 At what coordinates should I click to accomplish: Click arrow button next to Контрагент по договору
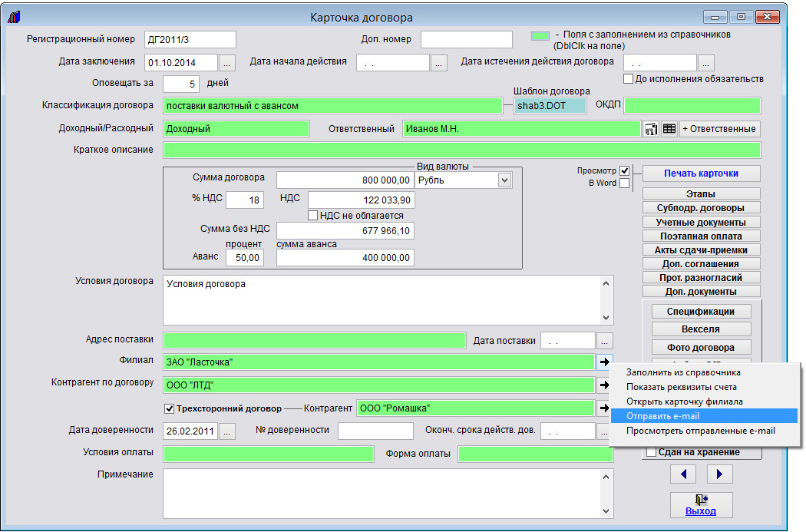(605, 385)
